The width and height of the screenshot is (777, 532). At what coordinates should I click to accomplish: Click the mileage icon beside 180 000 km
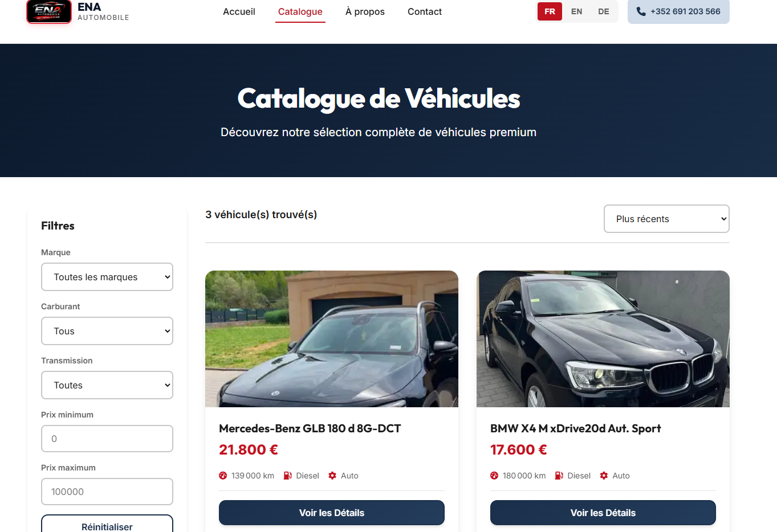[x=494, y=476]
